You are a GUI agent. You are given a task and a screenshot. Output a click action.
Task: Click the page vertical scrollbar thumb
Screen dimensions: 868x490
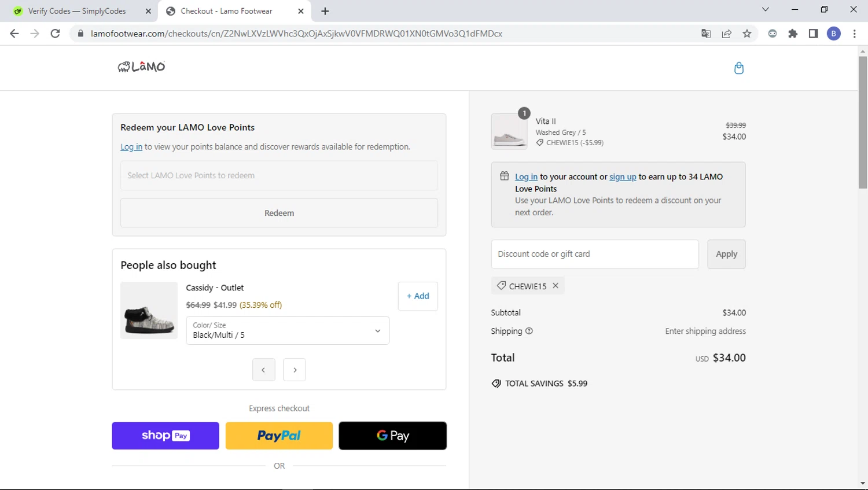[863, 122]
